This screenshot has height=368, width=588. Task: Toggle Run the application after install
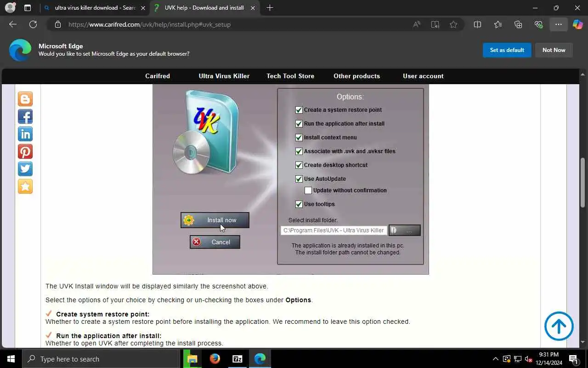(299, 124)
